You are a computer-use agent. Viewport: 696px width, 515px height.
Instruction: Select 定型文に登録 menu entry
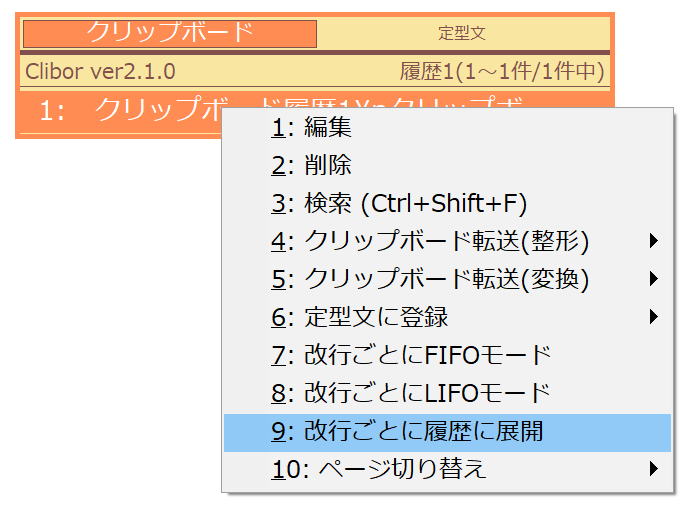447,318
